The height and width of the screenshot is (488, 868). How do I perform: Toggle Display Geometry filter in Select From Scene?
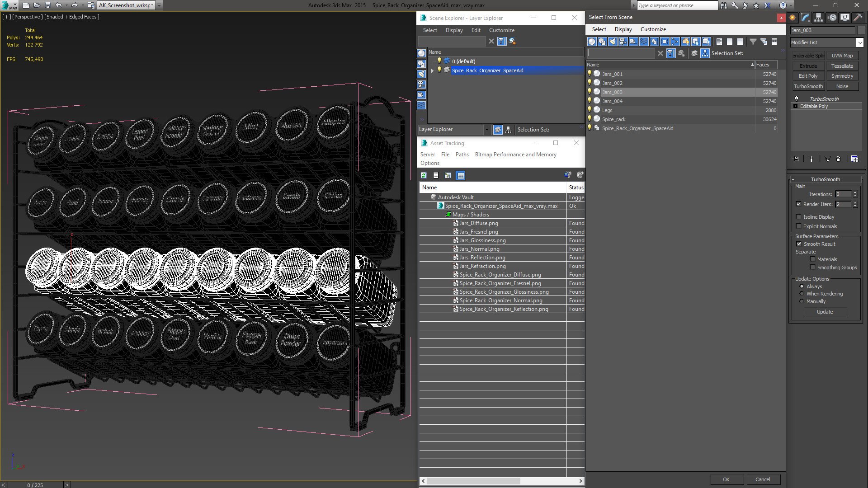tap(592, 42)
